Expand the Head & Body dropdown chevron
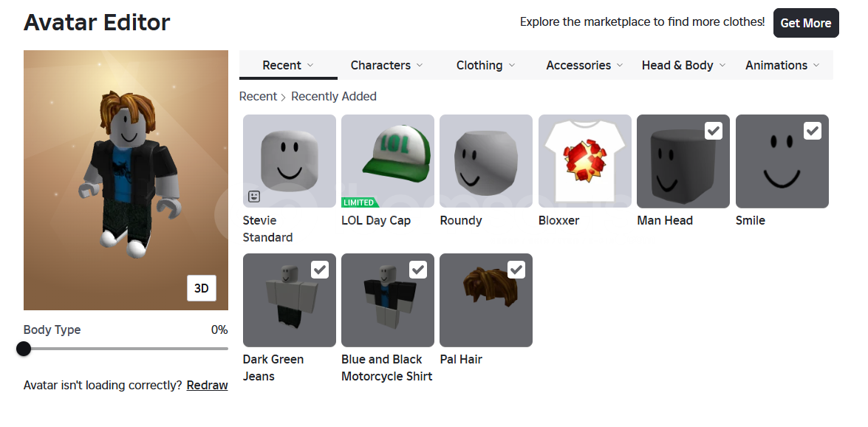 coord(722,65)
